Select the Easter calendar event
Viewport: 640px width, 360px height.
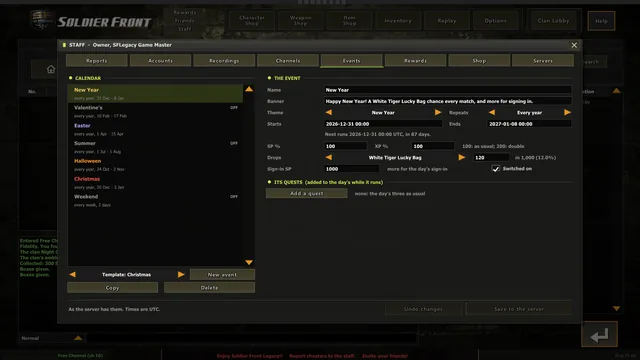155,129
